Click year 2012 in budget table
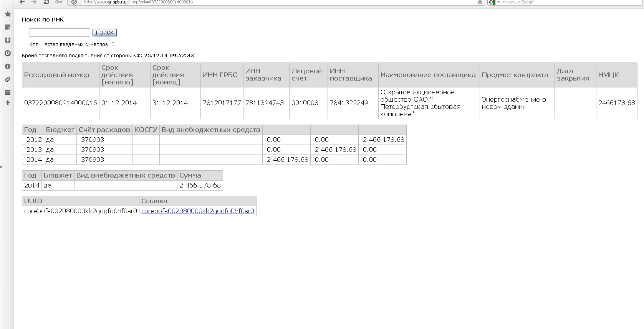 pos(33,140)
